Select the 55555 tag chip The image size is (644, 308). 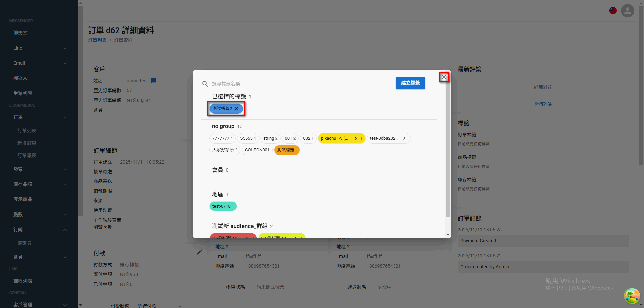click(248, 138)
